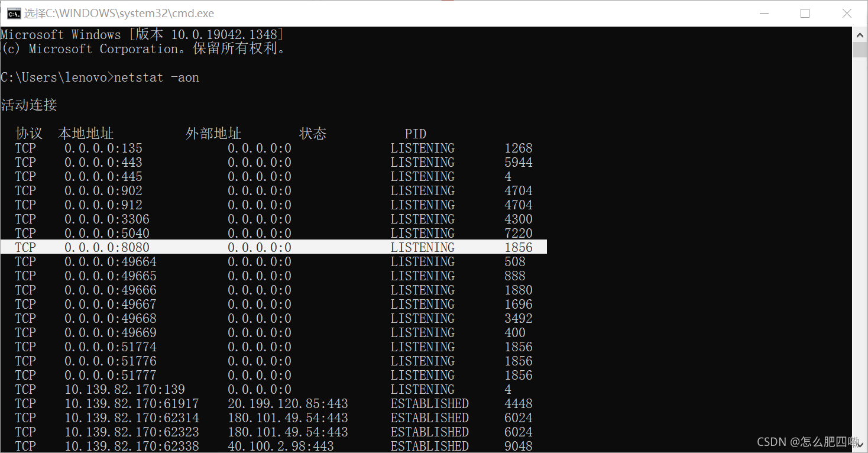Click local address 0.0.0.0:443

click(x=103, y=163)
